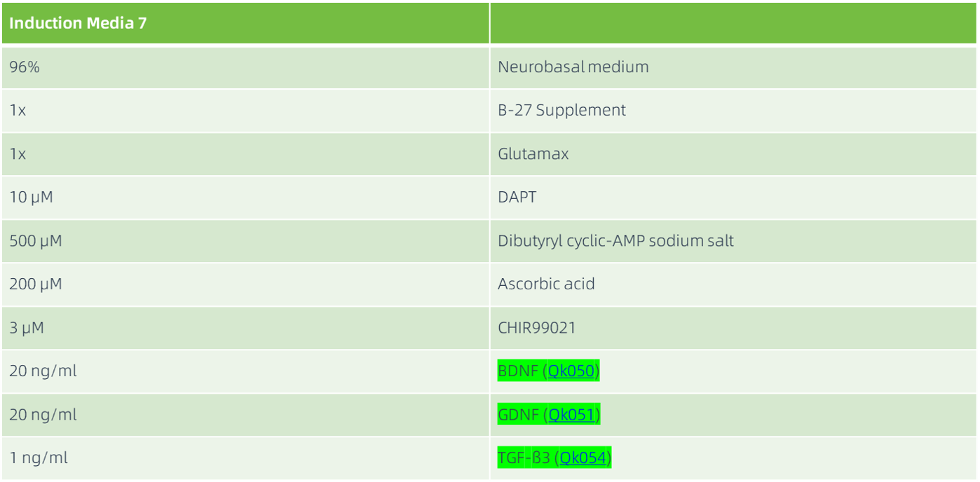Click the highlighted GDNF text
This screenshot has width=980, height=482.
tap(519, 415)
